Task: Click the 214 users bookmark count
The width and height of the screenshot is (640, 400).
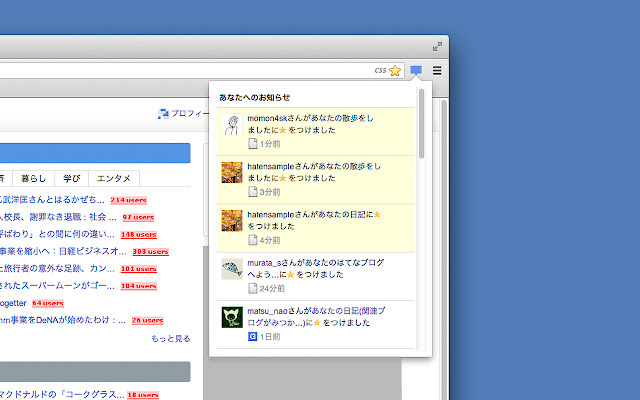Action: click(x=128, y=200)
